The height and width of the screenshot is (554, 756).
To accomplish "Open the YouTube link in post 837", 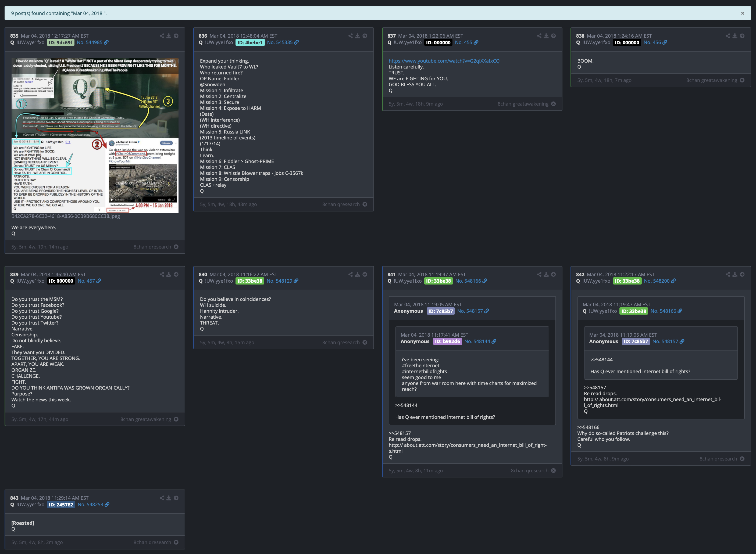I will [444, 61].
